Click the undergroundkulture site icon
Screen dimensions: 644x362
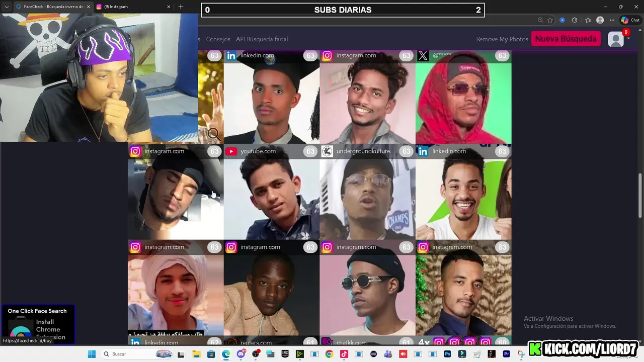(x=327, y=151)
